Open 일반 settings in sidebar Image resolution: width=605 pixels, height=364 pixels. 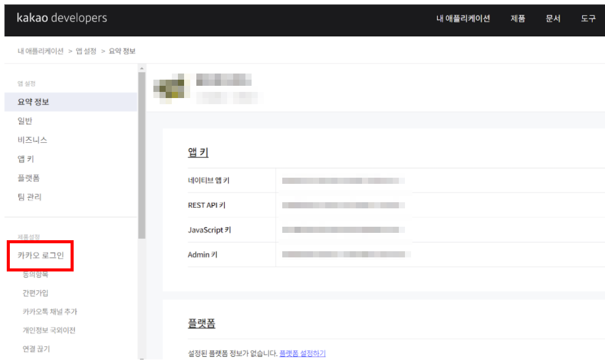coord(25,121)
